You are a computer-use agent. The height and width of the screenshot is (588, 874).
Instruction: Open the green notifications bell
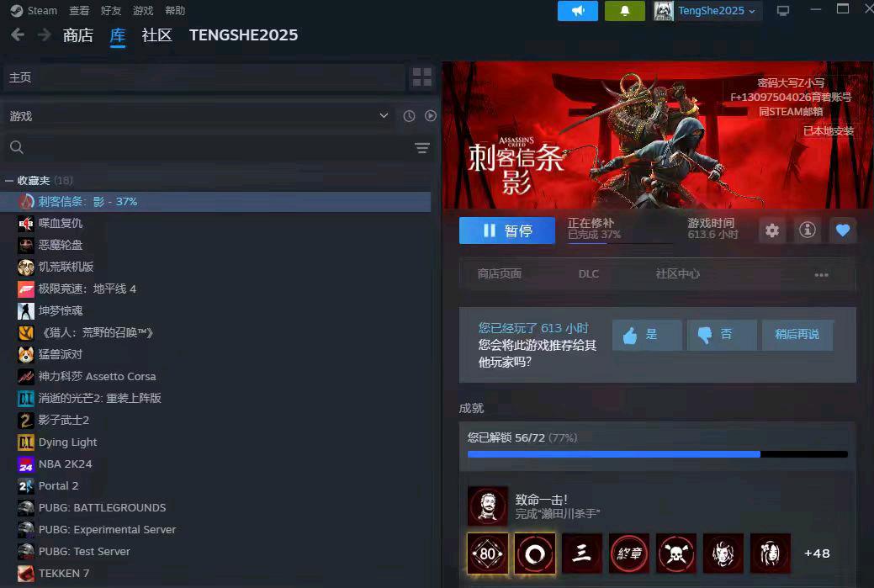click(x=625, y=11)
